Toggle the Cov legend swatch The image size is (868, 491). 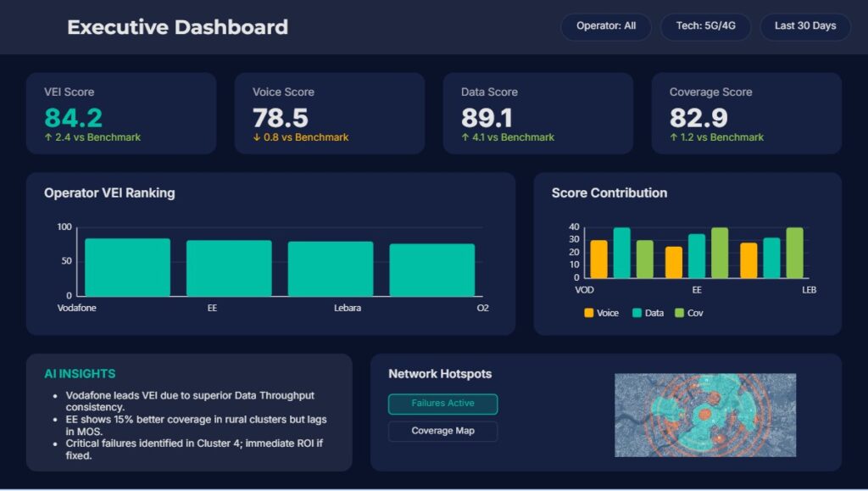(679, 313)
